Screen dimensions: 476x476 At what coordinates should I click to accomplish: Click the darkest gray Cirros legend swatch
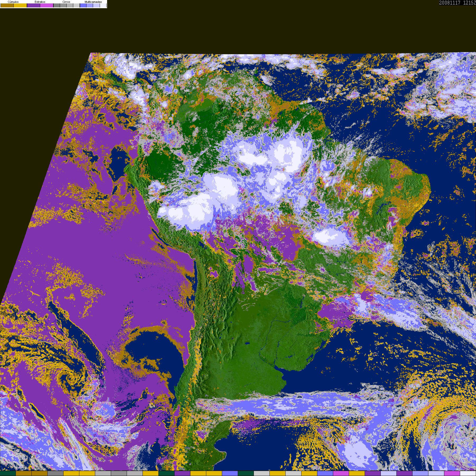point(57,5)
